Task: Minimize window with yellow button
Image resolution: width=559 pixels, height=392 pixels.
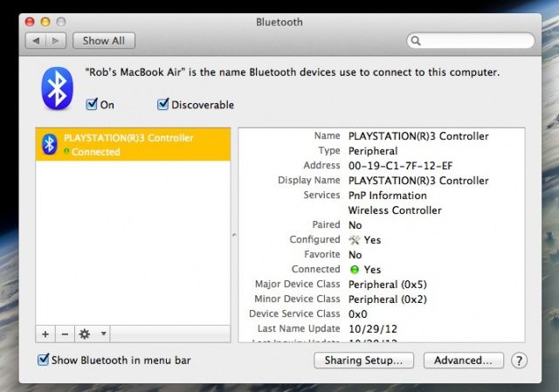Action: 45,22
